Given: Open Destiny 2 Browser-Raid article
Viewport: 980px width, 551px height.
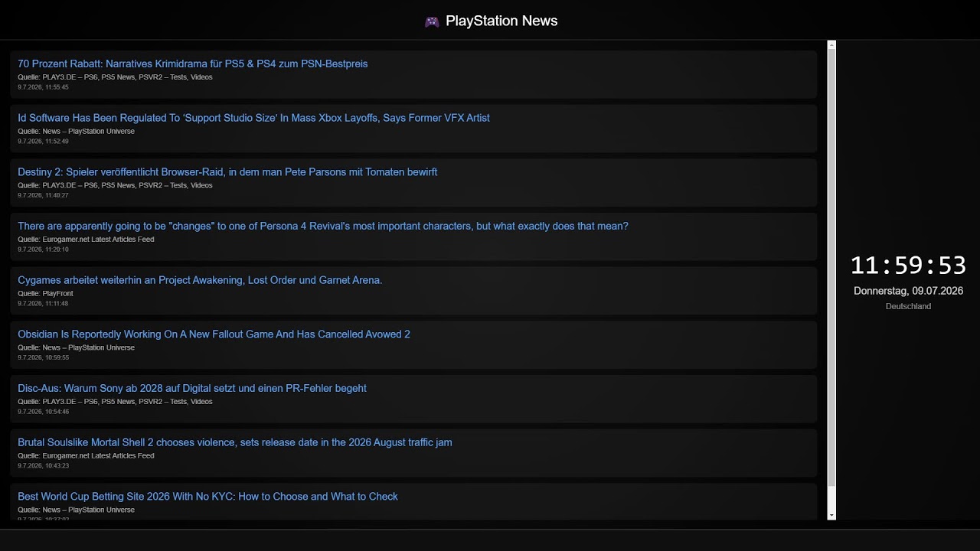Looking at the screenshot, I should point(227,172).
